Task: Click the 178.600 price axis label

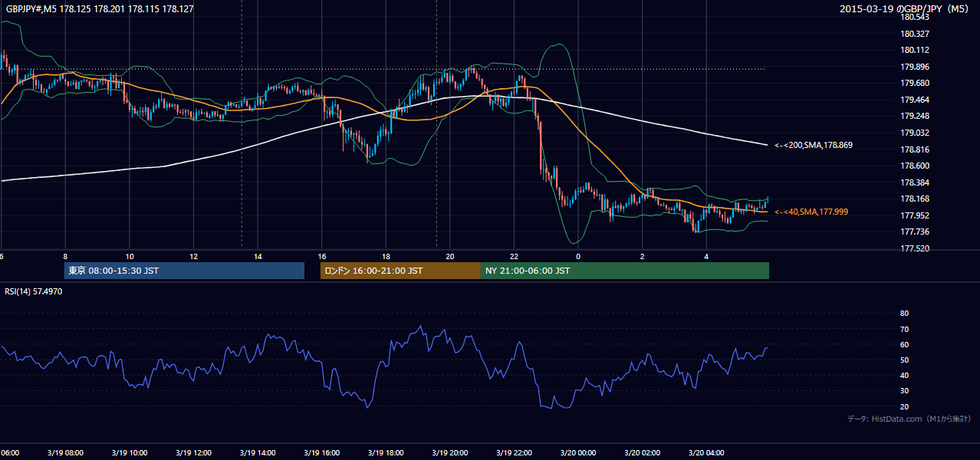Action: 916,166
